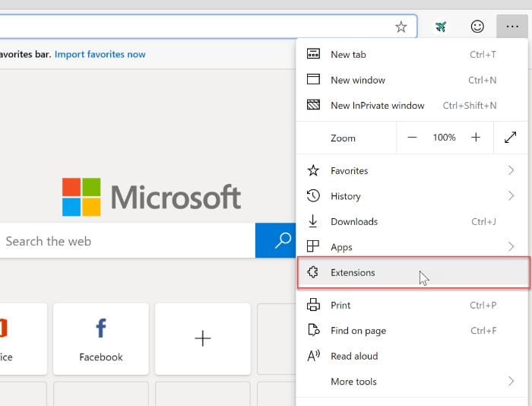Viewport: 532px width, 406px height.
Task: Click the History clock icon
Action: (313, 196)
